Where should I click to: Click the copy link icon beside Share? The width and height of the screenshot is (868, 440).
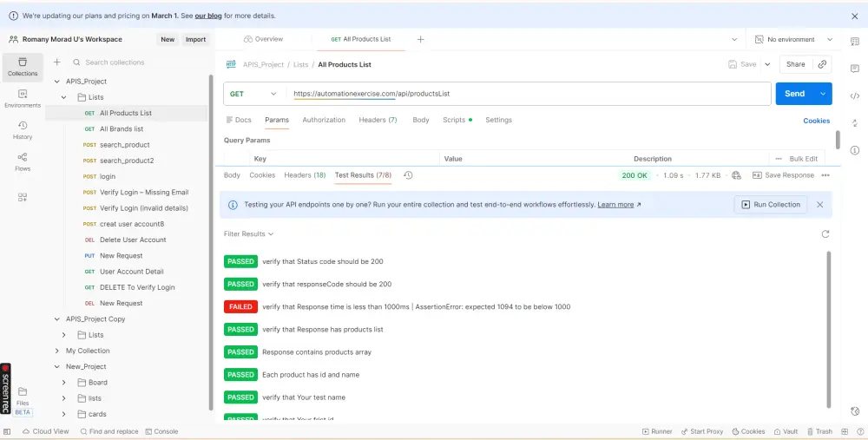[x=822, y=64]
